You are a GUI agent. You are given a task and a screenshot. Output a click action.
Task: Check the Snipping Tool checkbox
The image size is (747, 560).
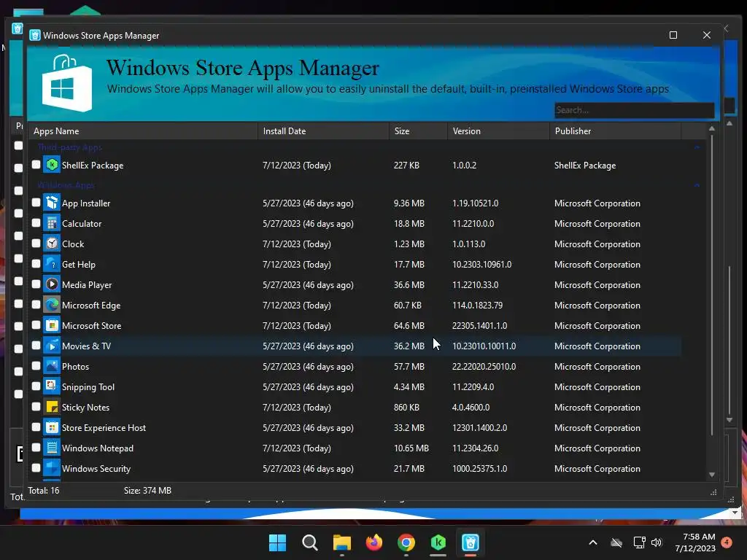(x=36, y=386)
